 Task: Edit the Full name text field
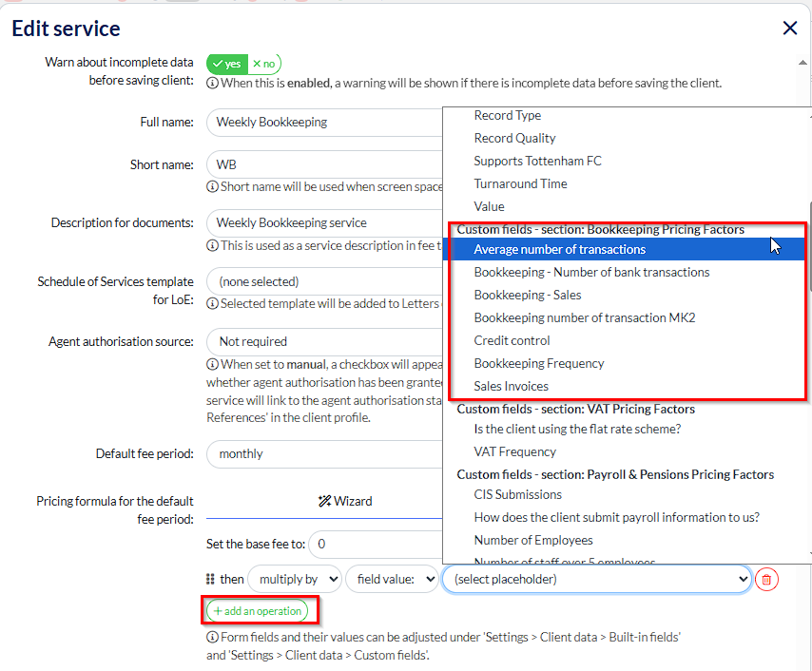tap(323, 122)
